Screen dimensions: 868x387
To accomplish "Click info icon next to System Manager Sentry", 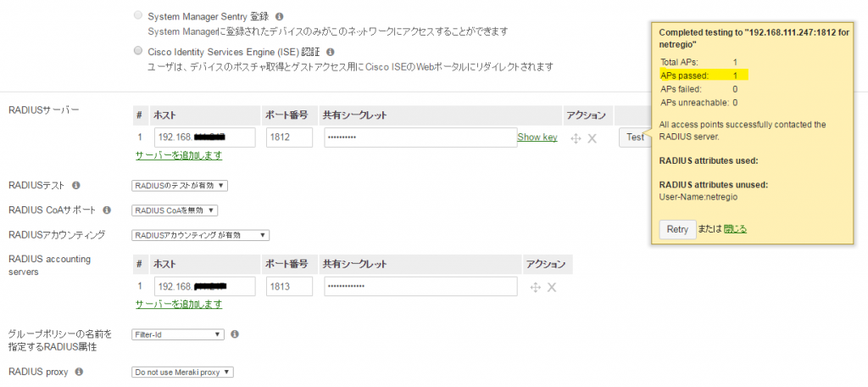I will coord(280,17).
